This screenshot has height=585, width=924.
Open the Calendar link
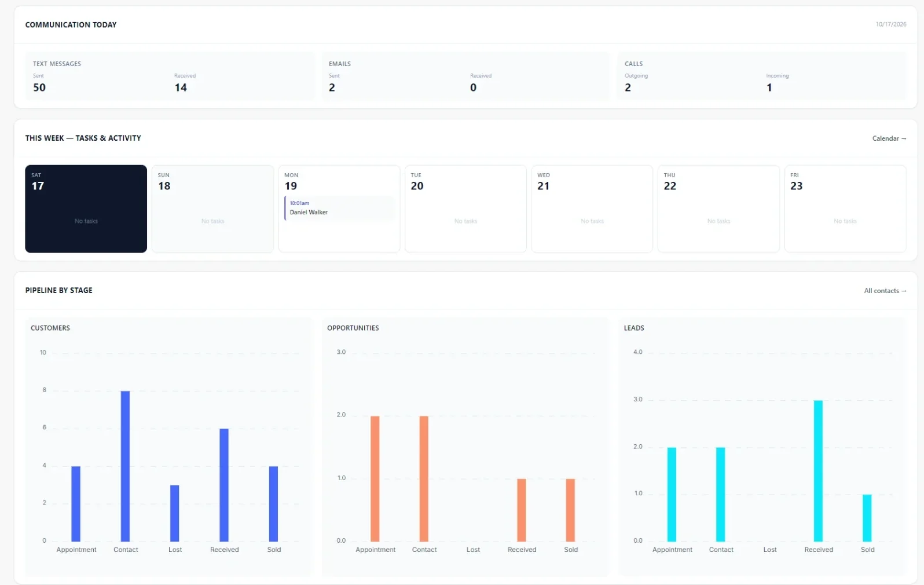pos(889,138)
